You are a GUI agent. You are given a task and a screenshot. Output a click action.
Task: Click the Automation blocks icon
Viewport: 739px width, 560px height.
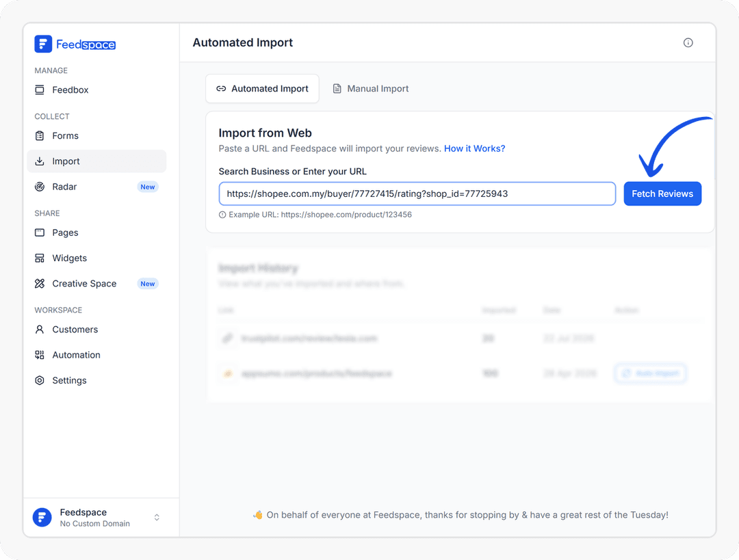pyautogui.click(x=40, y=355)
